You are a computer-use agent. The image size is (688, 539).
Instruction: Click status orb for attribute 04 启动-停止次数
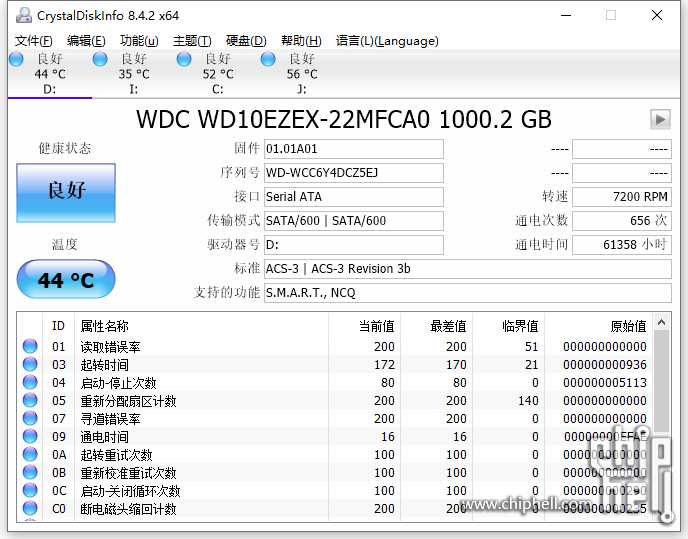click(x=30, y=382)
